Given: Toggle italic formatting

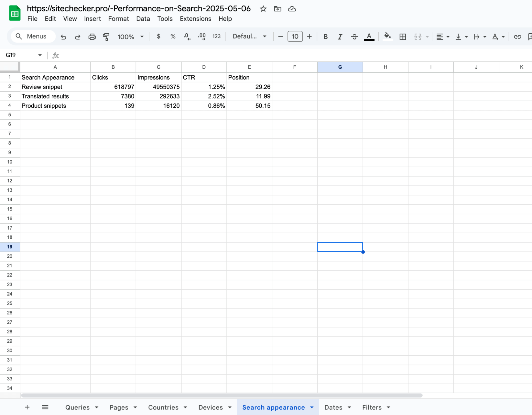Looking at the screenshot, I should [x=340, y=37].
